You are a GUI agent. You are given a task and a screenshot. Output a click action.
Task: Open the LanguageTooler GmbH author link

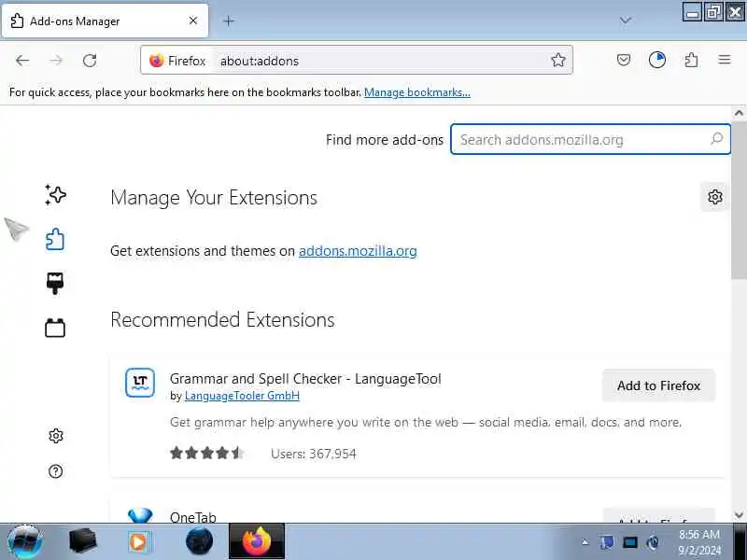[x=242, y=396]
